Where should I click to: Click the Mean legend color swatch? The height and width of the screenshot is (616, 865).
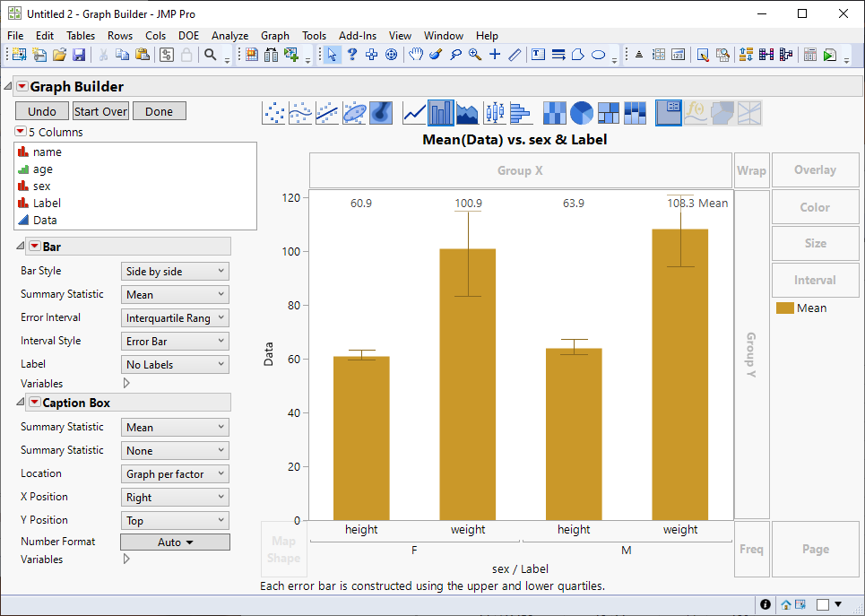[x=784, y=308]
